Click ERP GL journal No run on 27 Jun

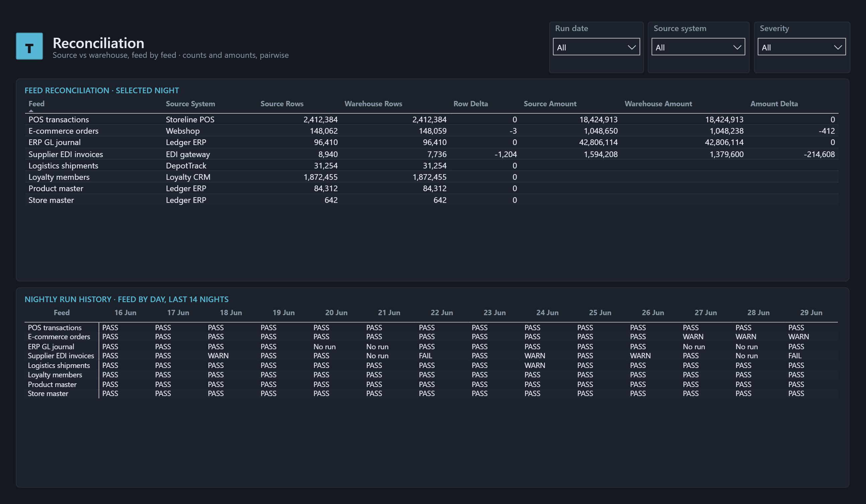(694, 347)
